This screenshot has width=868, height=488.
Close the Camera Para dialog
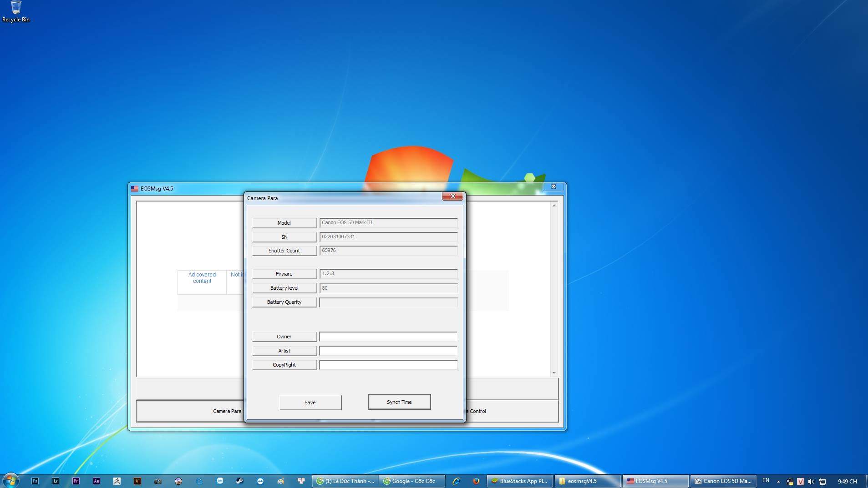coord(452,196)
